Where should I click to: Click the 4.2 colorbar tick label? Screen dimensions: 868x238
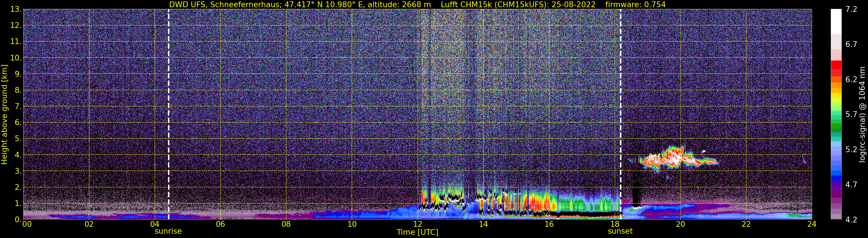pyautogui.click(x=852, y=220)
